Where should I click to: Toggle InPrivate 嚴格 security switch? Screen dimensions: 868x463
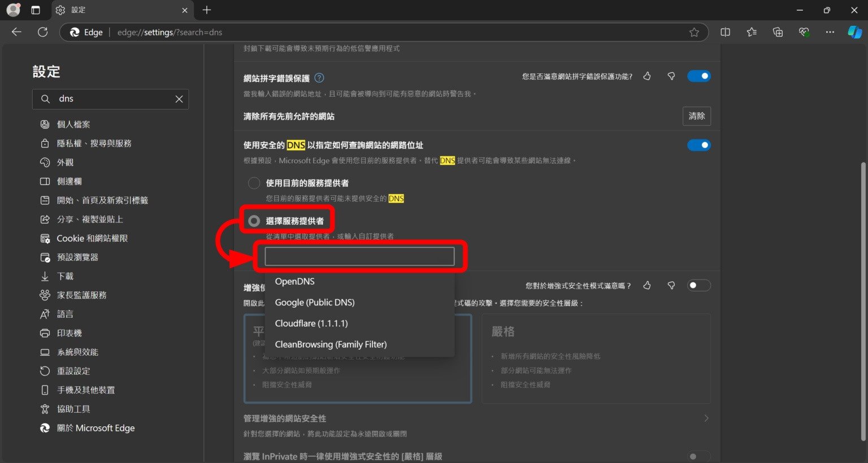click(699, 456)
